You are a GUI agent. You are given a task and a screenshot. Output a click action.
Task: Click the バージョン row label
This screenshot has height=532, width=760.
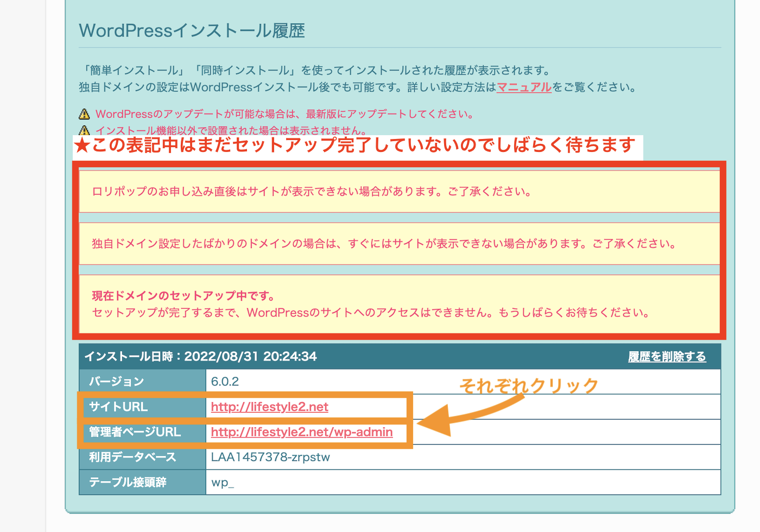(x=117, y=381)
